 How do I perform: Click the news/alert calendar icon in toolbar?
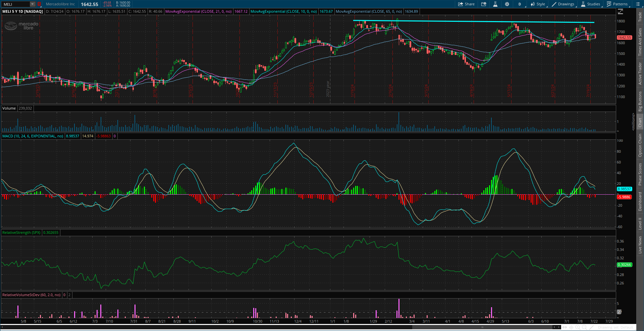pos(484,4)
